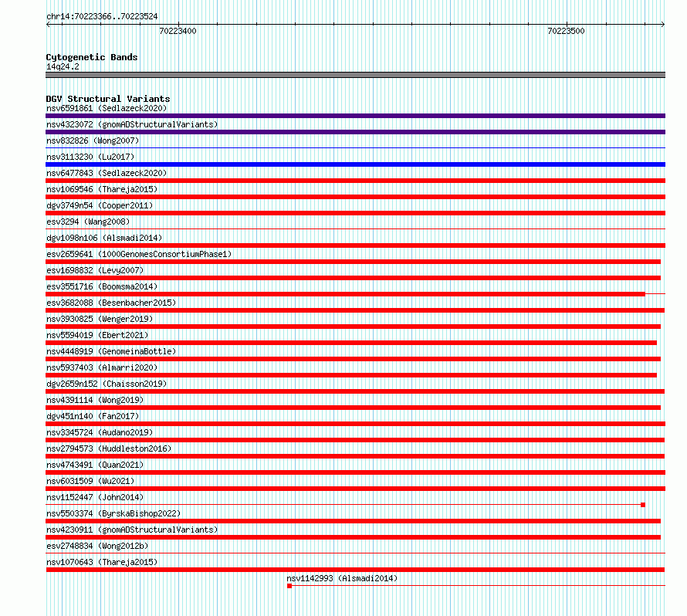Viewport: 687px width, 616px height.
Task: Select variant label nsv3930825 (Wenger2019)
Action: pyautogui.click(x=100, y=319)
